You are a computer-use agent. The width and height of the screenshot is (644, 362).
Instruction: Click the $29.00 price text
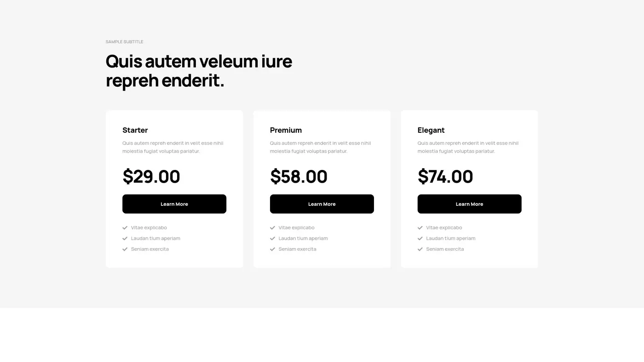(x=151, y=176)
